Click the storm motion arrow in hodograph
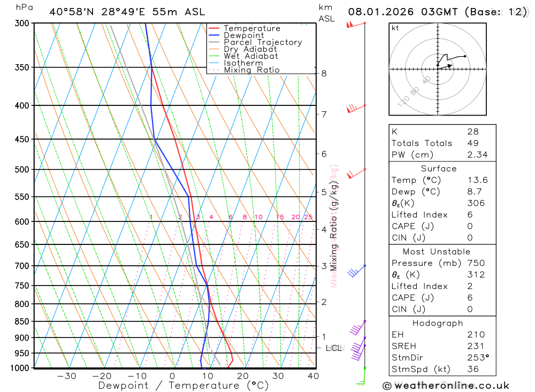The width and height of the screenshot is (535, 392). tap(445, 66)
